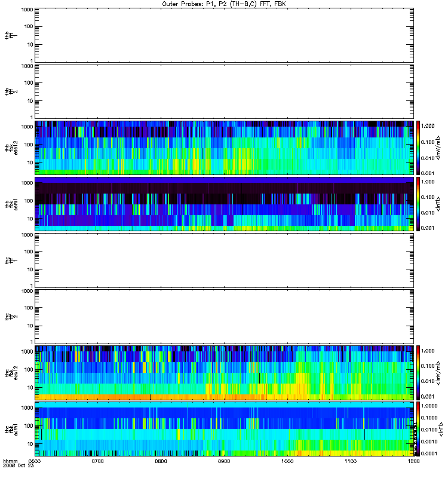Select the empty thc fff 2 plot panel
The height and width of the screenshot is (478, 448).
225,317
